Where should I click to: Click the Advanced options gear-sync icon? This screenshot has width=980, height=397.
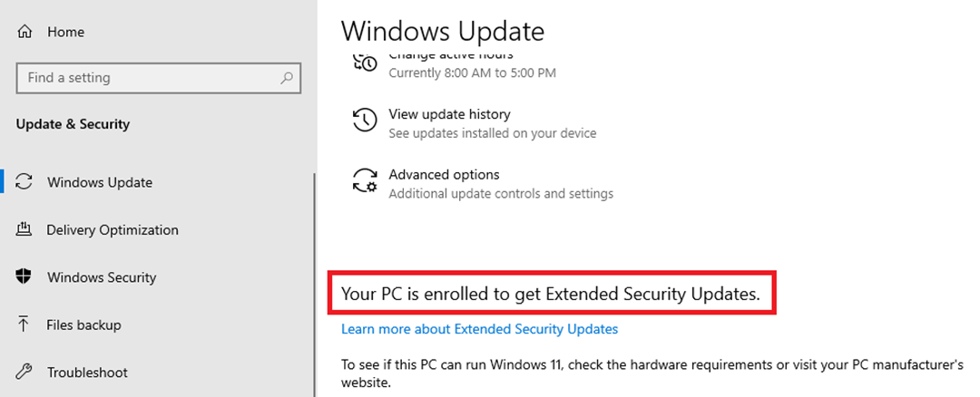point(365,181)
